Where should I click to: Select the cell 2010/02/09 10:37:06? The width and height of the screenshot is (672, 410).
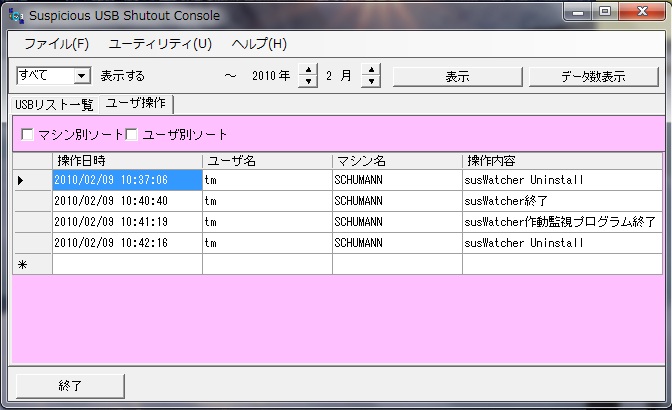coord(127,180)
